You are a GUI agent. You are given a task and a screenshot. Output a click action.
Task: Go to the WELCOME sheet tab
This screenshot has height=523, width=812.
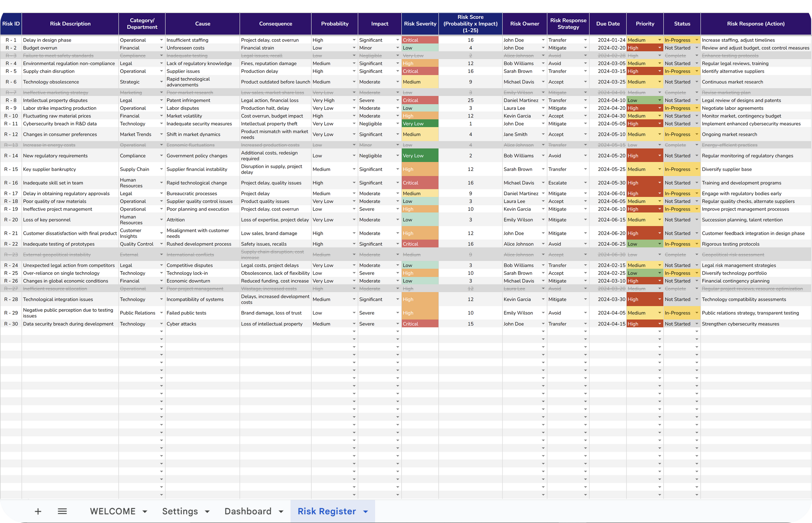112,511
